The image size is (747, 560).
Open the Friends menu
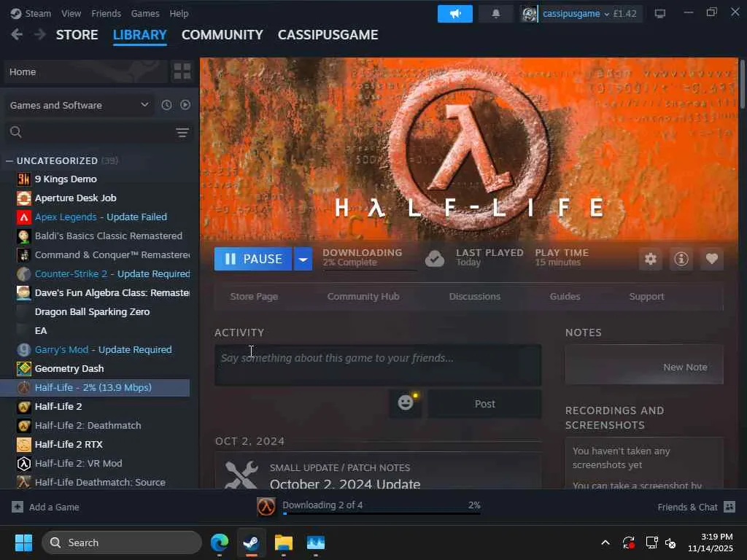click(106, 13)
